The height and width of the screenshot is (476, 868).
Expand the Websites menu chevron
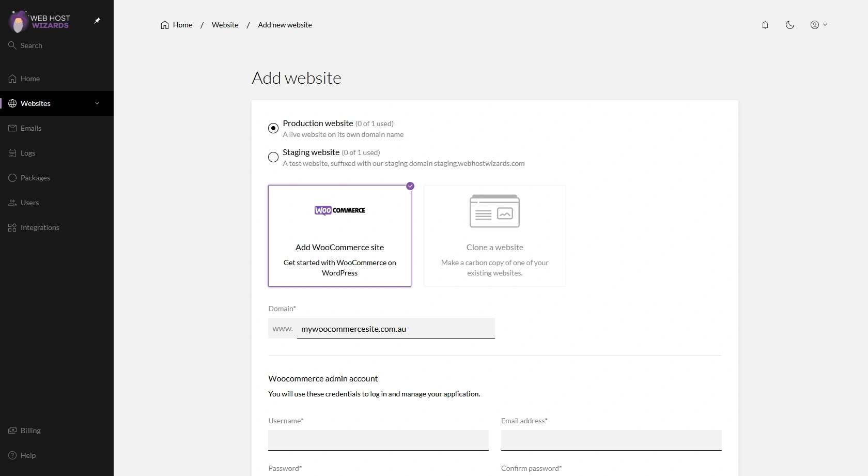pos(97,103)
